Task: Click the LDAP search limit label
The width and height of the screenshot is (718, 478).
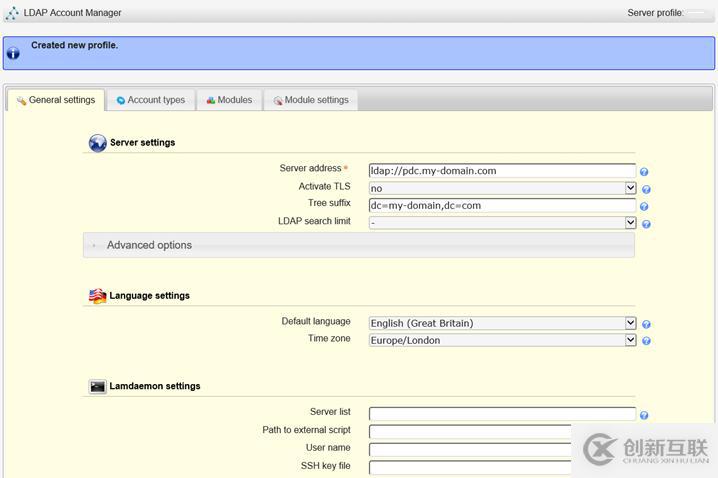Action: click(314, 221)
